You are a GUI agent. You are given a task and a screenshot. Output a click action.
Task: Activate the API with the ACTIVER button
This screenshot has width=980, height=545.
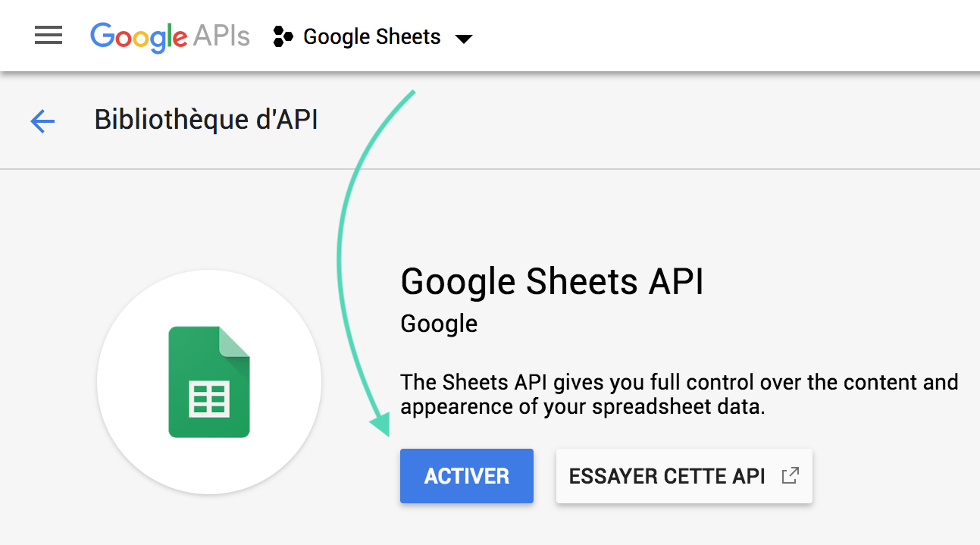[x=467, y=476]
